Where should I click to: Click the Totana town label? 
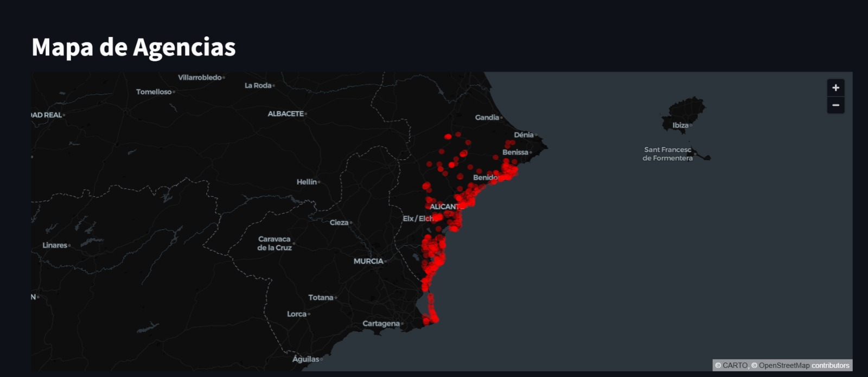coord(321,298)
